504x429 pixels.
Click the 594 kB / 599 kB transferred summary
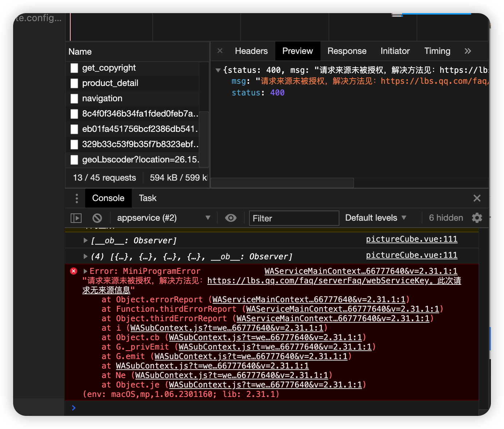178,178
